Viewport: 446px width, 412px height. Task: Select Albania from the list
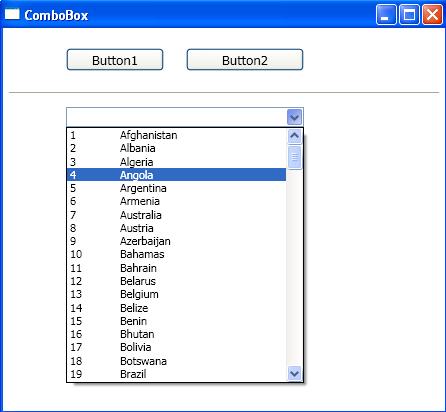pos(176,148)
